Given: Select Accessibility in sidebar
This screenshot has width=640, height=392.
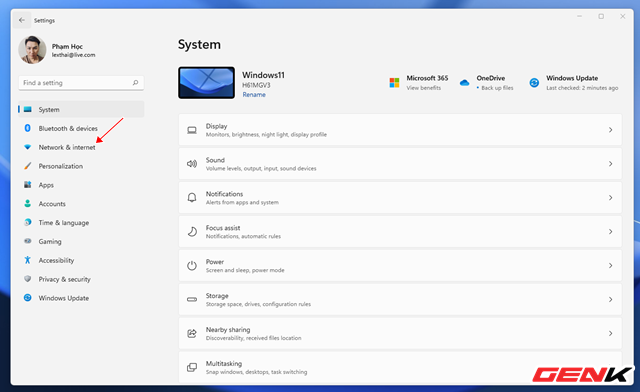Looking at the screenshot, I should click(x=81, y=260).
